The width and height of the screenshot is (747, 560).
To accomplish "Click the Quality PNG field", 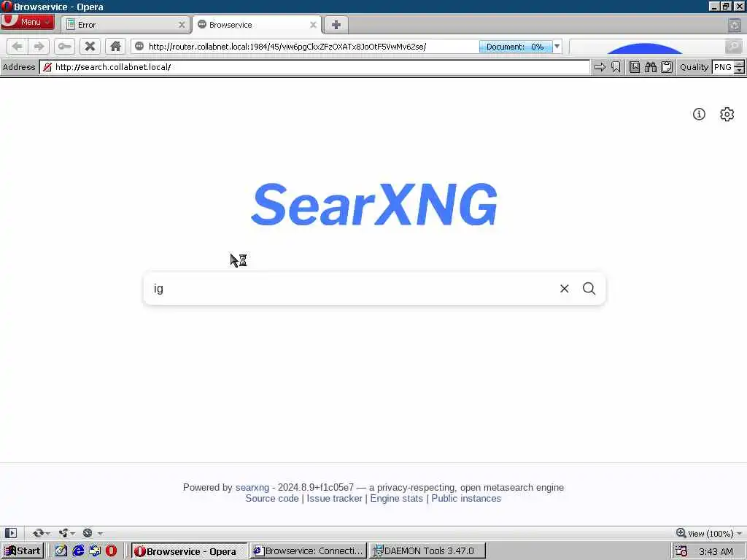I will pyautogui.click(x=723, y=67).
